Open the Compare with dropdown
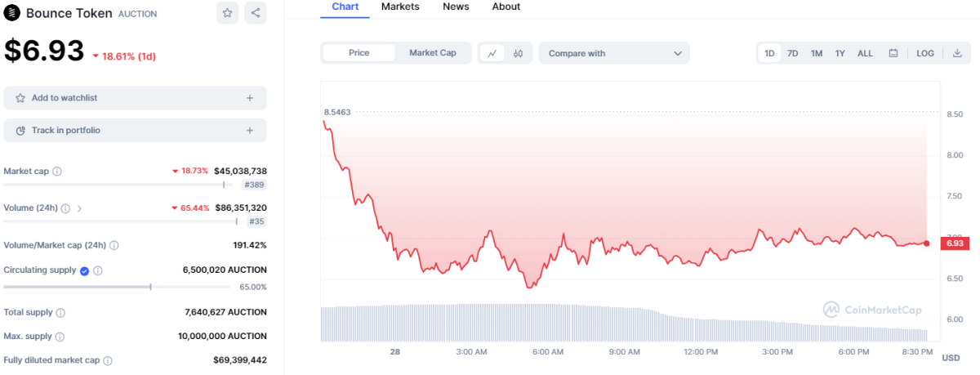The height and width of the screenshot is (375, 980). tap(614, 53)
